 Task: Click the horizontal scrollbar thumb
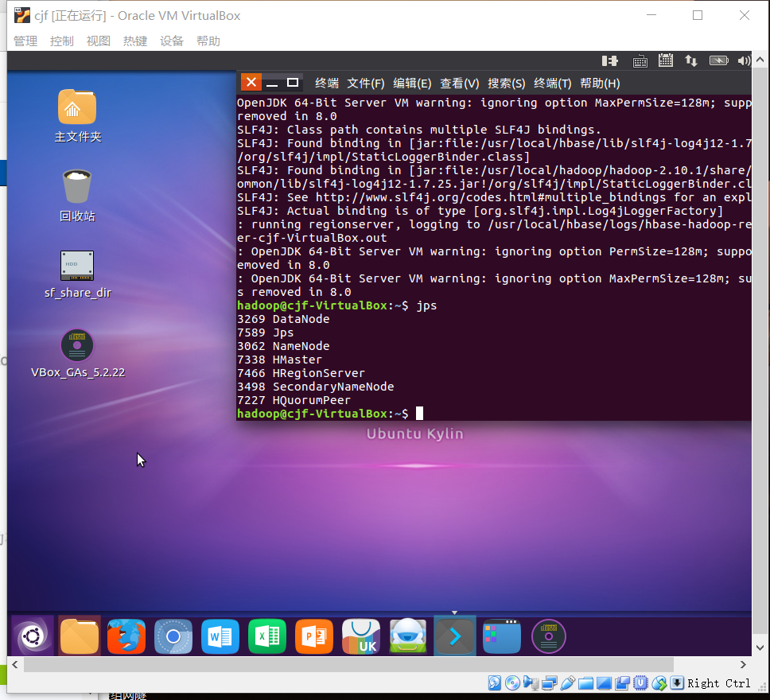click(348, 665)
